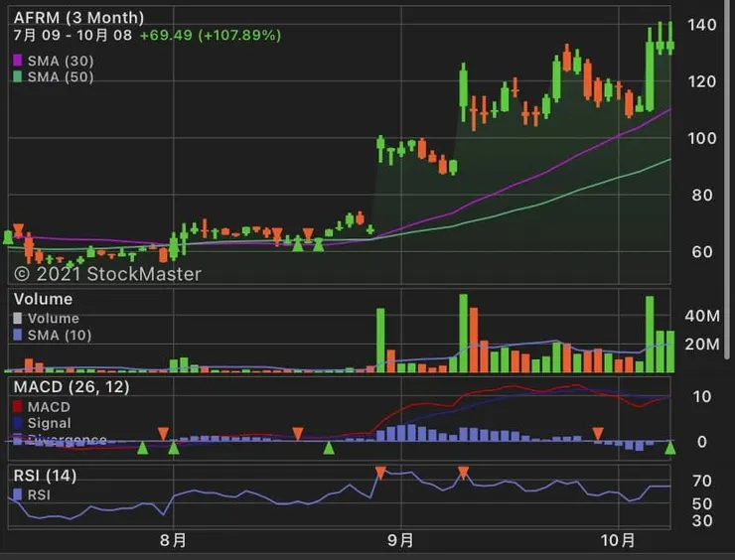735x560 pixels.
Task: Click the RSI (14) panel title
Action: pyautogui.click(x=45, y=476)
